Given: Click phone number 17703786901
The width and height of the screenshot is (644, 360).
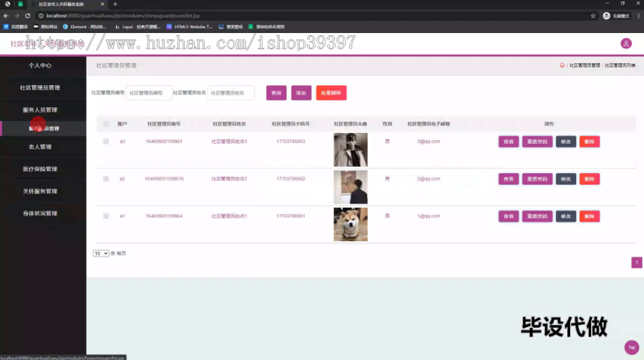Looking at the screenshot, I should 291,216.
